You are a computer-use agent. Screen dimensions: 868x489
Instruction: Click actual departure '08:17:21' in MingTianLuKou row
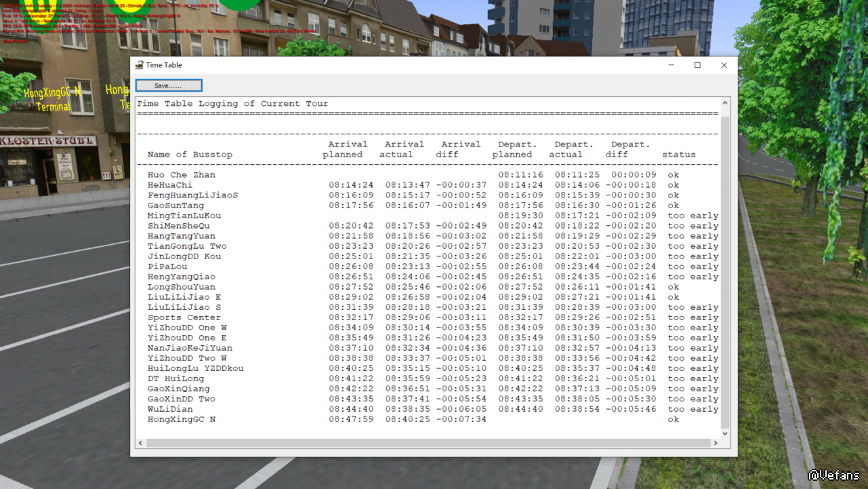[x=577, y=216]
